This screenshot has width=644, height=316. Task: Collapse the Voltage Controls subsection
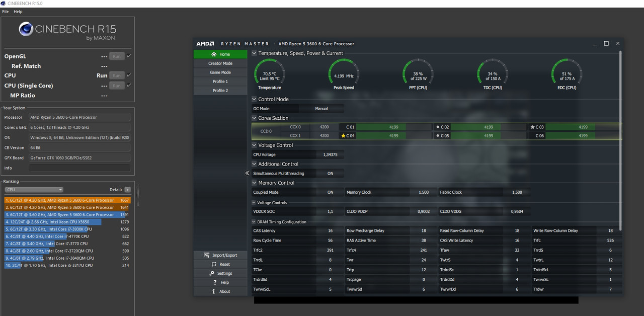point(254,203)
